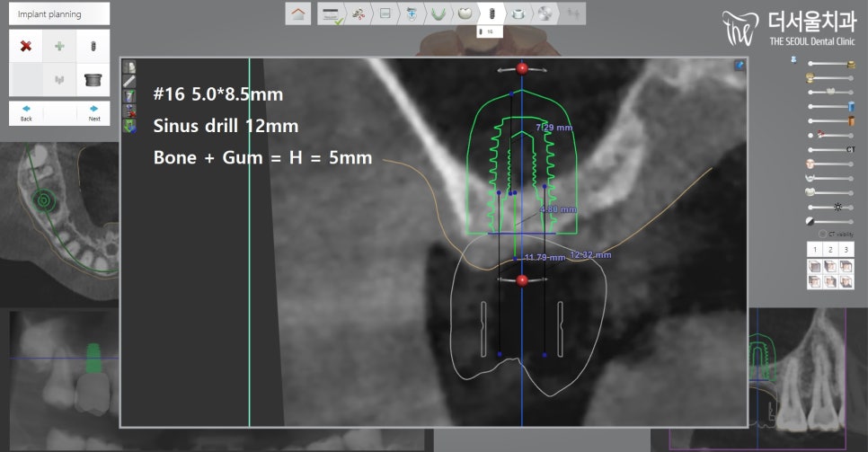This screenshot has height=452, width=868.
Task: Click the implant screw icon in planning panel
Action: click(x=93, y=46)
